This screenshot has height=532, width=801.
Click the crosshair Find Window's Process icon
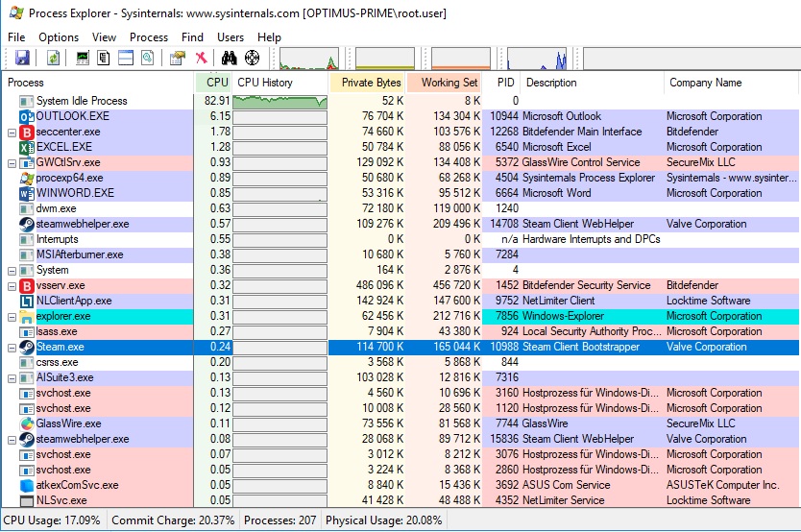tap(252, 58)
